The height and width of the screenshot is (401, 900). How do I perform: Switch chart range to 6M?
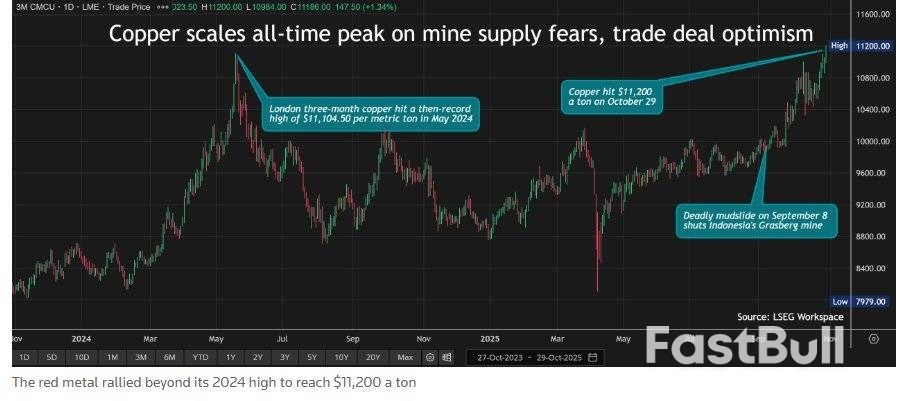click(x=170, y=357)
